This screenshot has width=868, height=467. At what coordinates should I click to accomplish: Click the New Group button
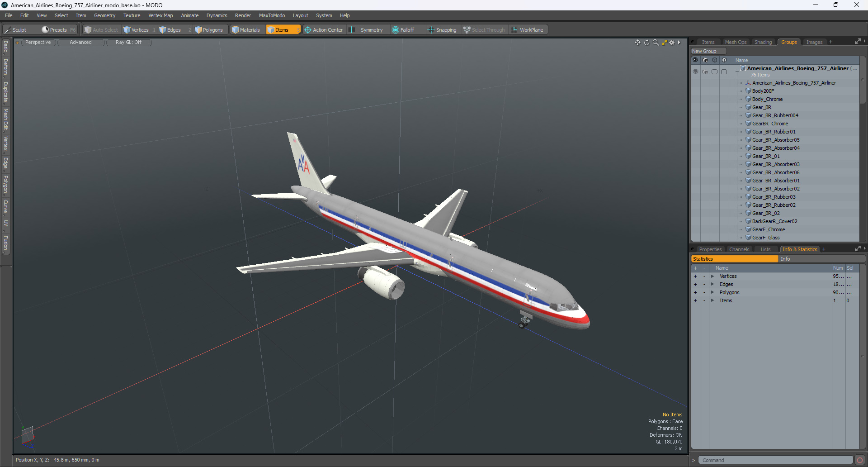tap(708, 51)
